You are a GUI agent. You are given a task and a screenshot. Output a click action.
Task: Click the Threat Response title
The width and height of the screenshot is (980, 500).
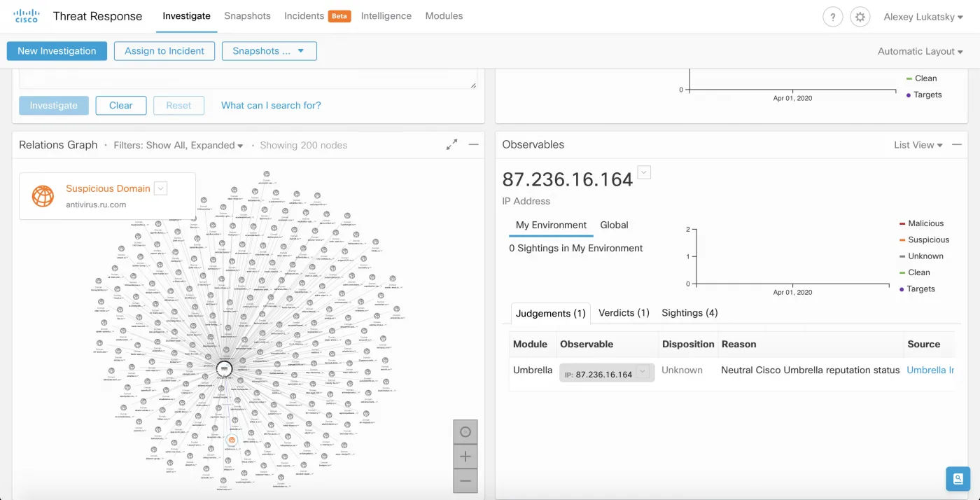coord(97,16)
